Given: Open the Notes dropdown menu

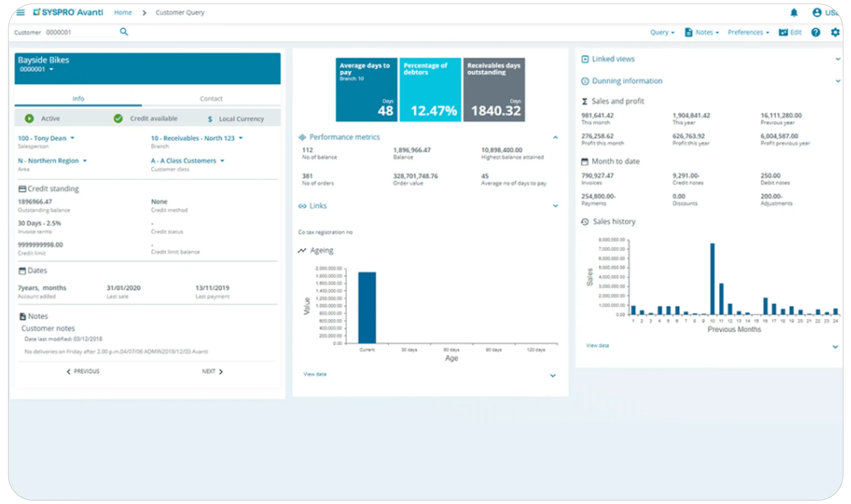Looking at the screenshot, I should pos(707,32).
